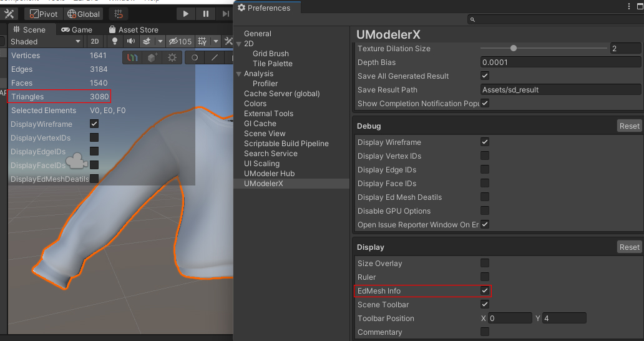Open the gear settings icon in scene toolbar
Screen dimensions: 644x341
172,57
